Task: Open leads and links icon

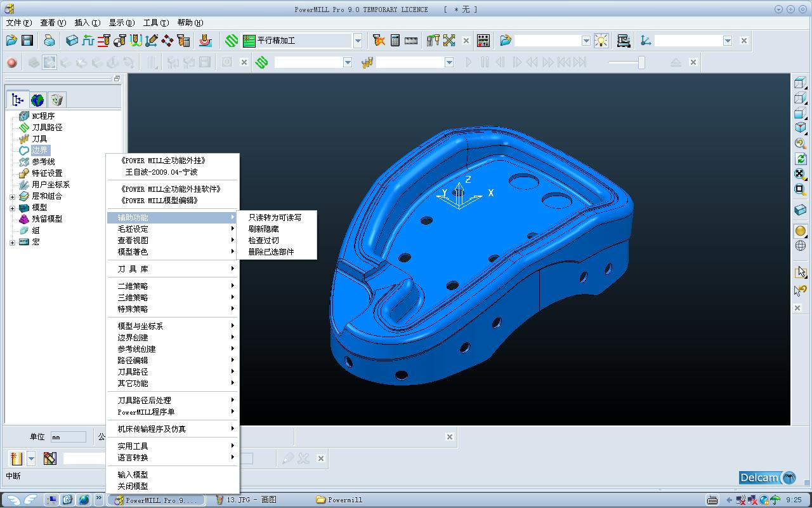Action: click(136, 41)
